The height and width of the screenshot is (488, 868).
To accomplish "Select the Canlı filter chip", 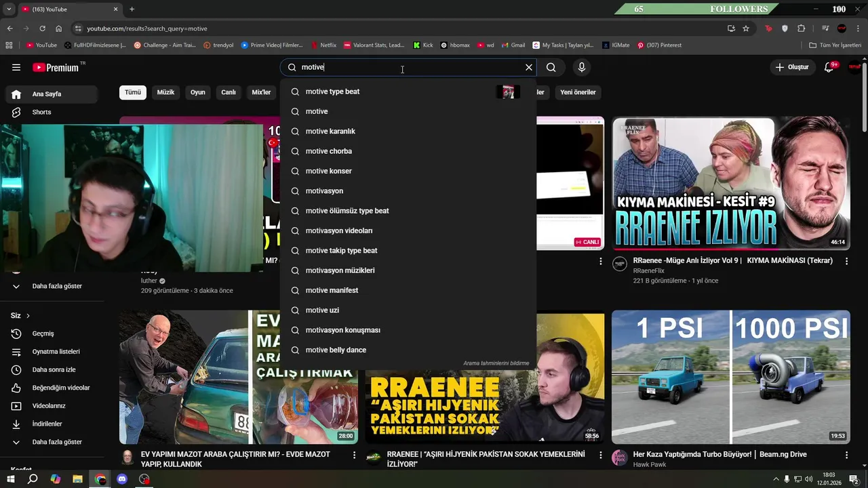I will 229,92.
